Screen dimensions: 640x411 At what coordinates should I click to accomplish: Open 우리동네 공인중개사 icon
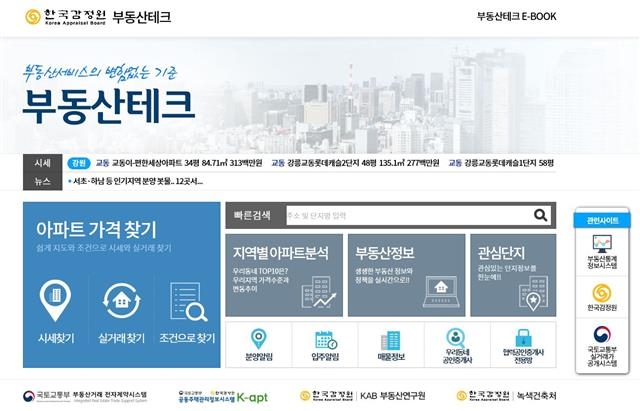click(x=456, y=340)
